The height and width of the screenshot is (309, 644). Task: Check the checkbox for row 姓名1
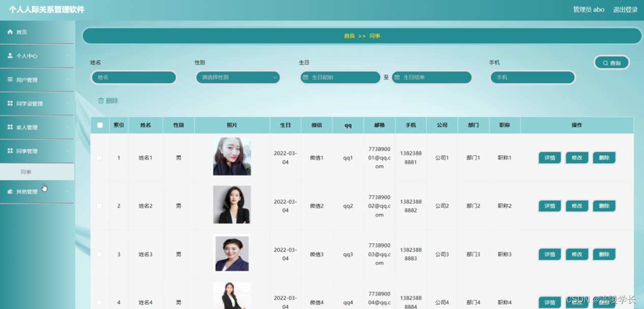(x=100, y=158)
